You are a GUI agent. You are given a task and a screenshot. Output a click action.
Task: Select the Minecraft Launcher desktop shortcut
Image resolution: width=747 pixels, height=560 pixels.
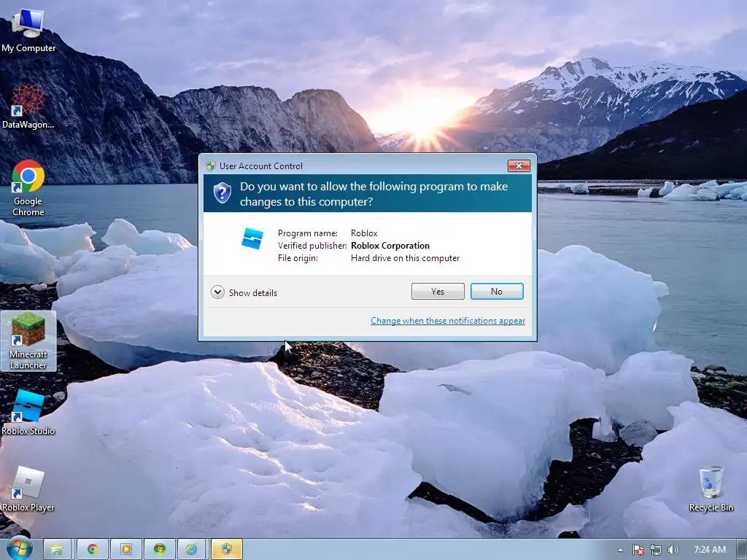point(28,341)
